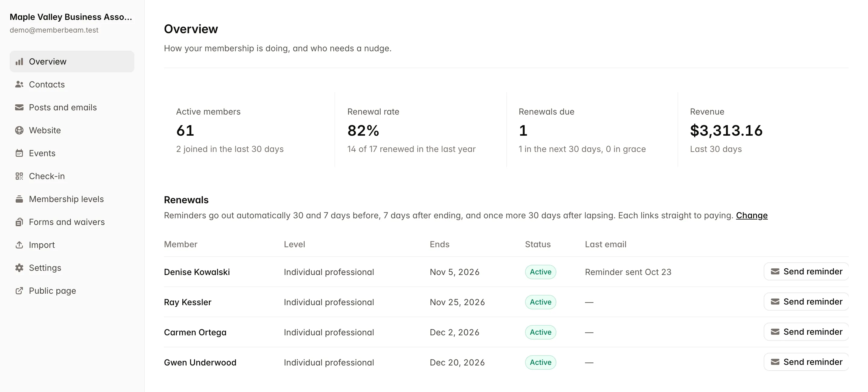The width and height of the screenshot is (868, 392).
Task: Click the Public page external link icon
Action: pos(19,291)
